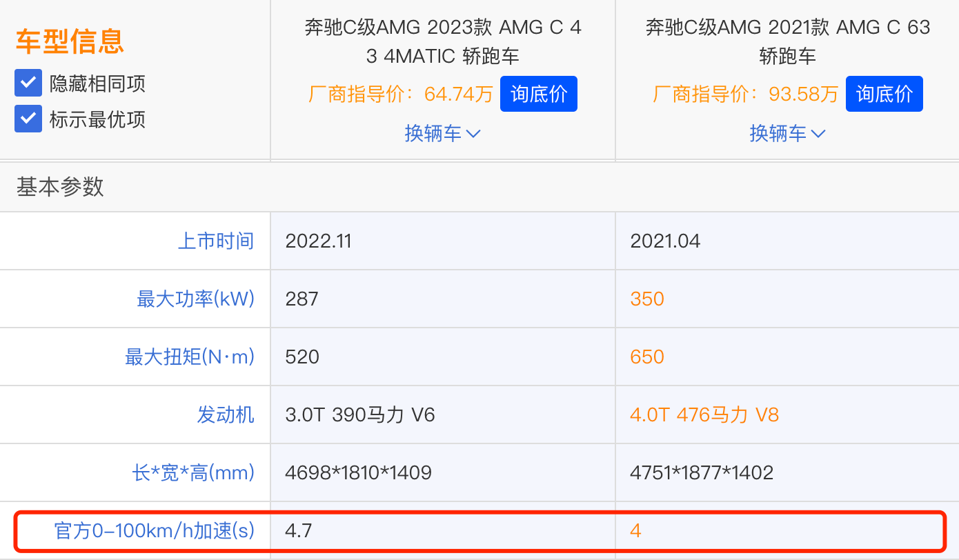The height and width of the screenshot is (560, 959).
Task: Select the 650 torque value
Action: [647, 357]
